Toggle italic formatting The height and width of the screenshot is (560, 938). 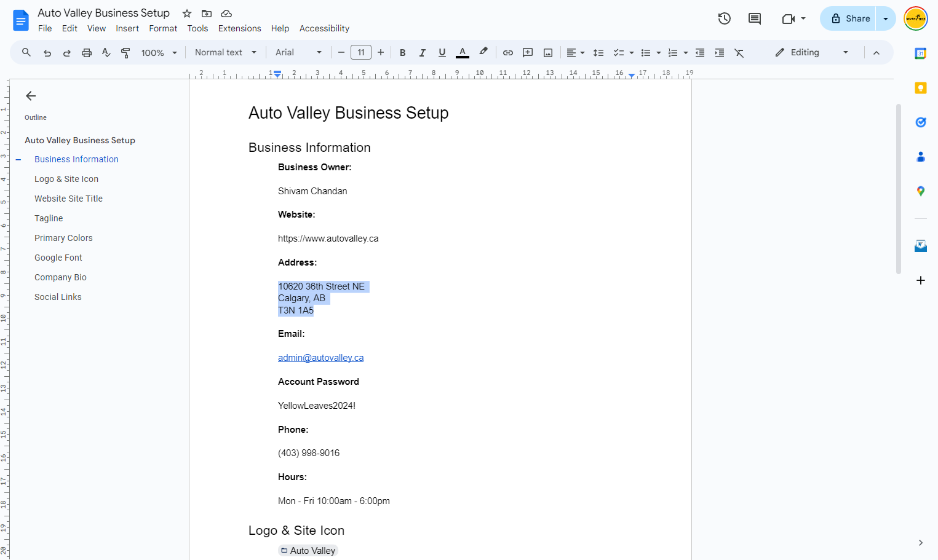(x=423, y=53)
